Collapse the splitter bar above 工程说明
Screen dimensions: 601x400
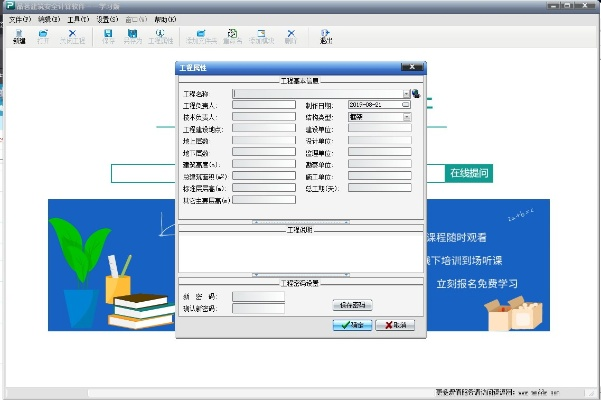(x=301, y=220)
